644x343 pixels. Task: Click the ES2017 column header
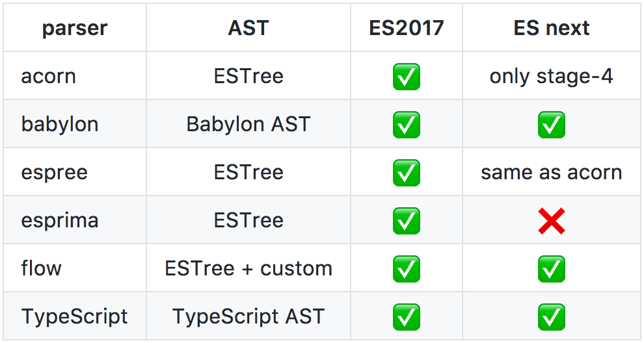click(x=406, y=28)
